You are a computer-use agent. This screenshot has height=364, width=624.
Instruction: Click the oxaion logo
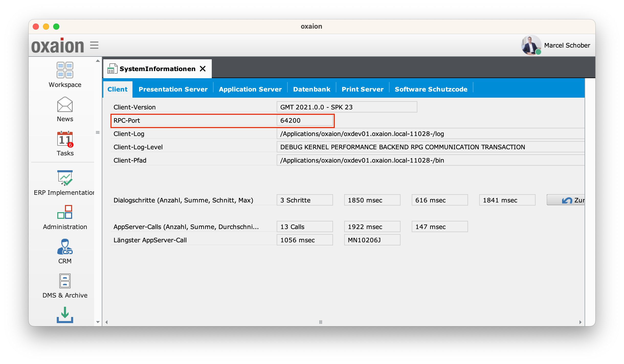click(58, 45)
